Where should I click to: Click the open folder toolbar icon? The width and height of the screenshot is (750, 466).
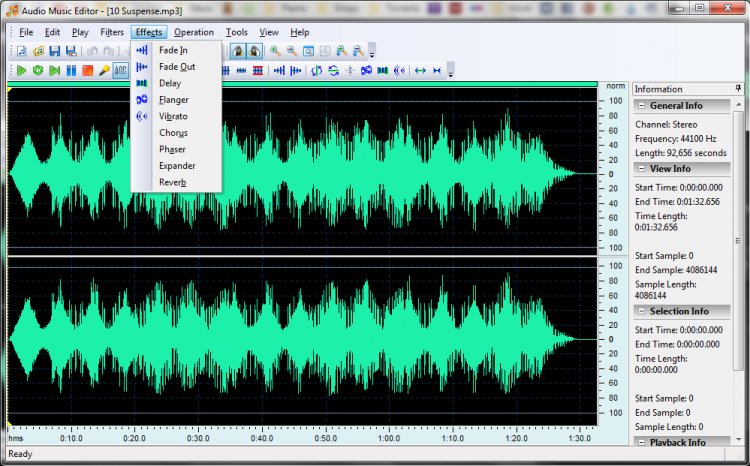[x=38, y=51]
